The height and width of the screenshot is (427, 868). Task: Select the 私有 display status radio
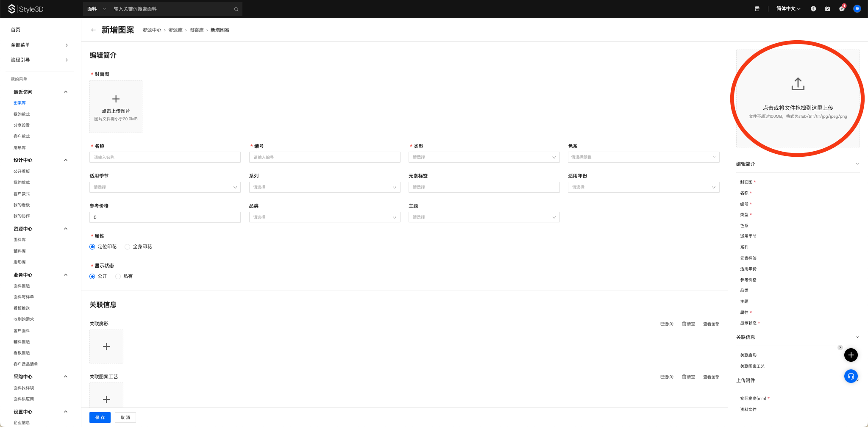(x=118, y=277)
